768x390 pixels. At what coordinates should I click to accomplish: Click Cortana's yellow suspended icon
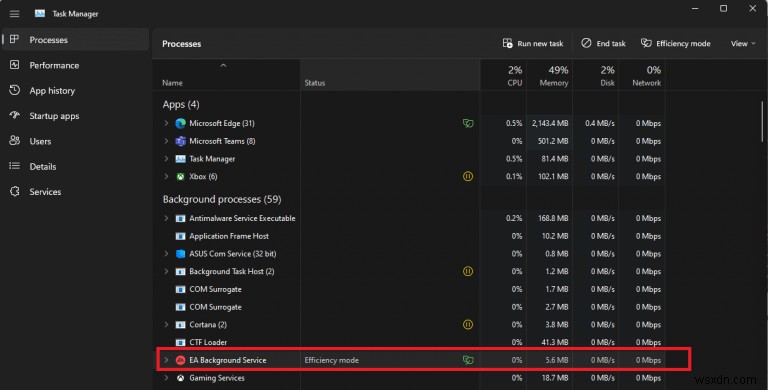(x=468, y=324)
